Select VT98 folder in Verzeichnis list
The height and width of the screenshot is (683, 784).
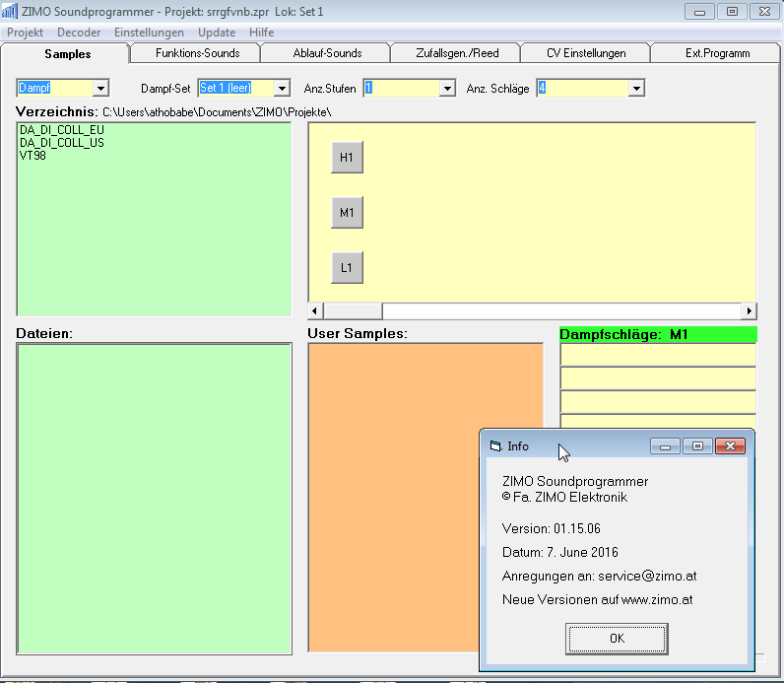(33, 156)
